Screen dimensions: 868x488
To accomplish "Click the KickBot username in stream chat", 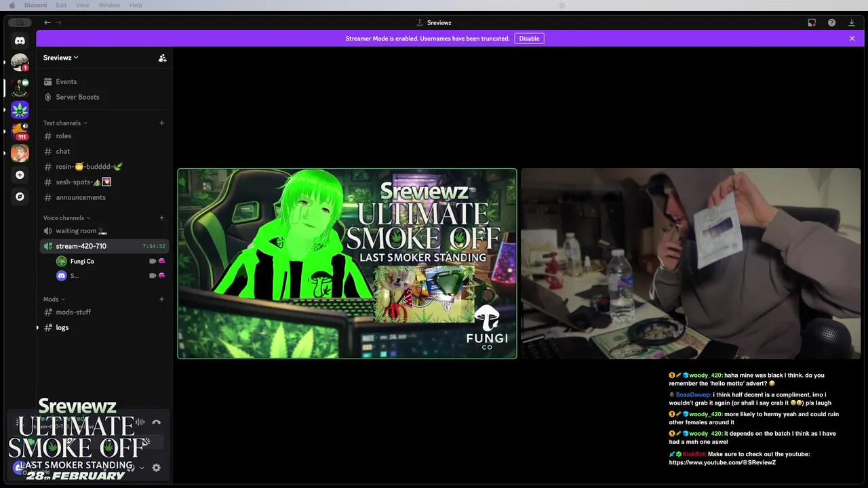I will pyautogui.click(x=694, y=454).
